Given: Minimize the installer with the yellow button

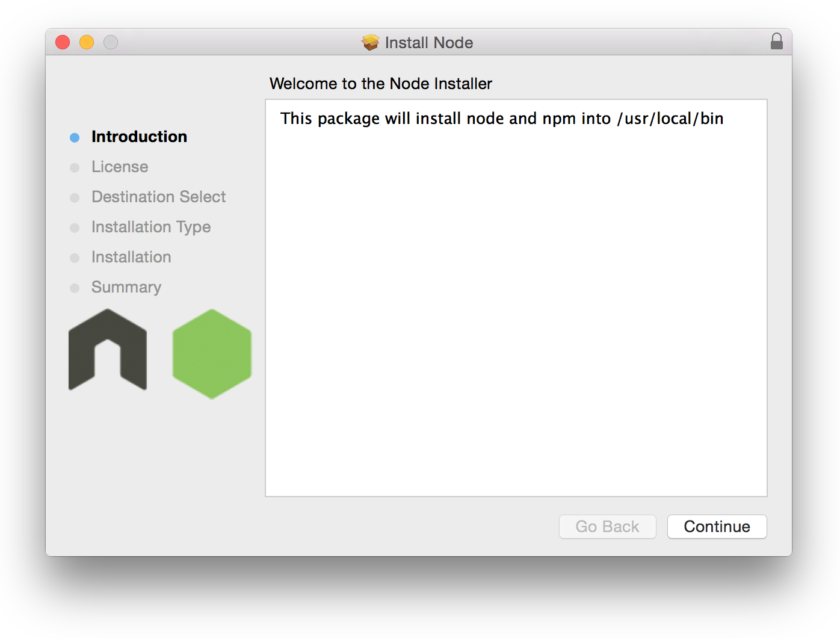Looking at the screenshot, I should click(x=87, y=42).
